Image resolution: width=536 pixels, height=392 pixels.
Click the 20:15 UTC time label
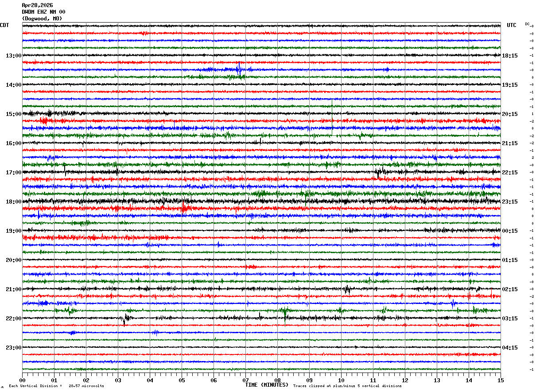click(x=509, y=114)
